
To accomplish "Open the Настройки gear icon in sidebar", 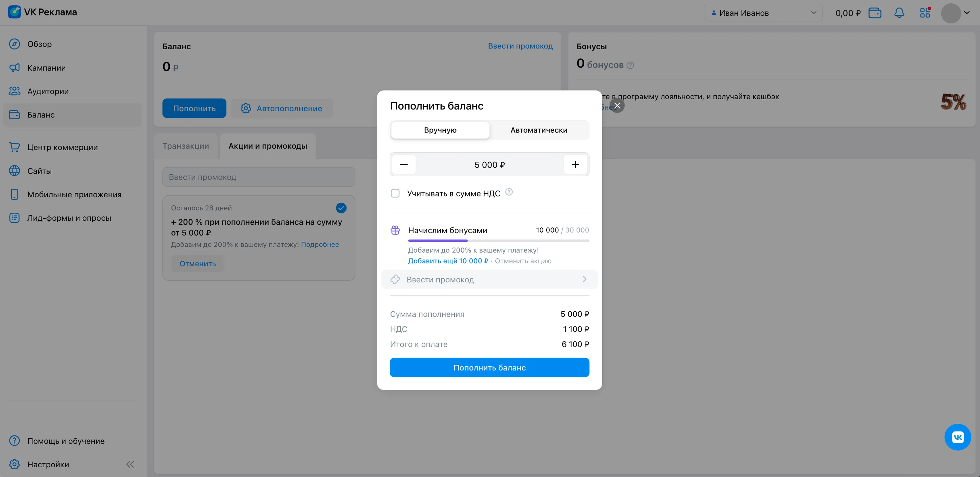I will click(x=15, y=464).
